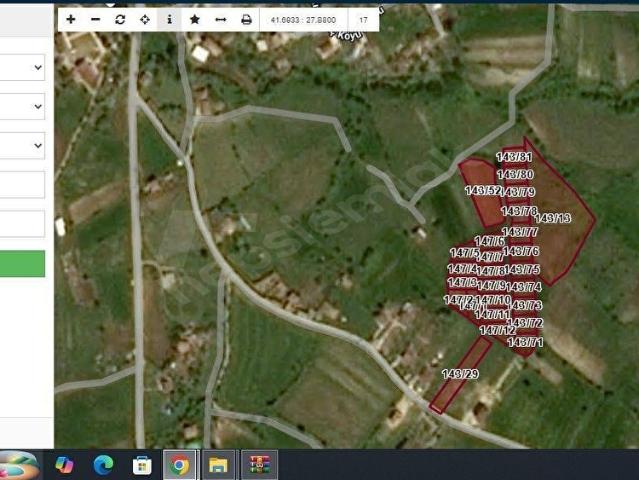639x480 pixels.
Task: Switch to Google Chrome in taskbar
Action: tap(180, 465)
